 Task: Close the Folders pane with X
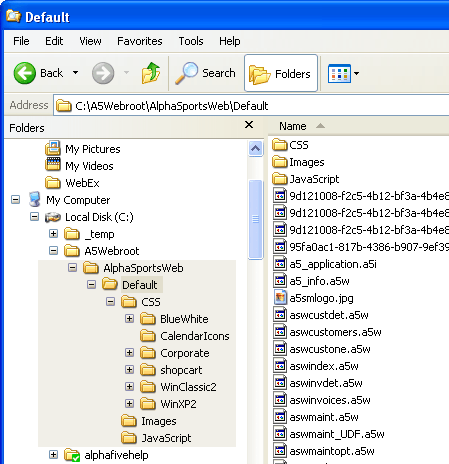(x=249, y=125)
